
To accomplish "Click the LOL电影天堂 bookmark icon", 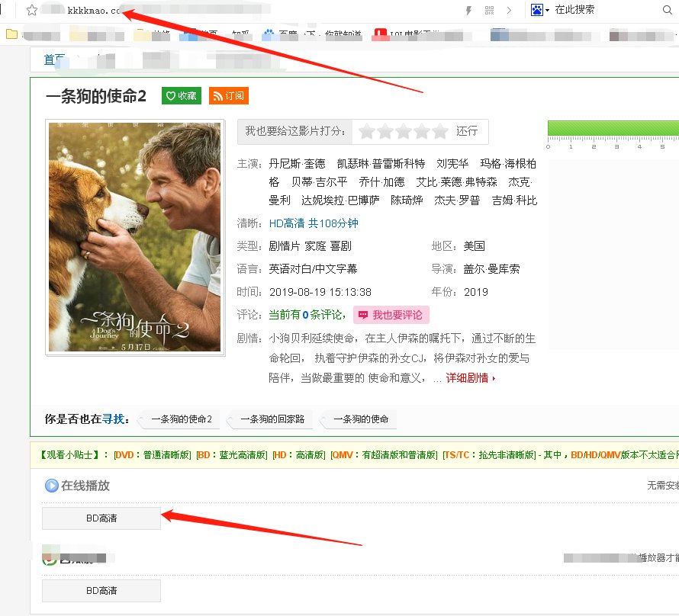I will tap(381, 34).
